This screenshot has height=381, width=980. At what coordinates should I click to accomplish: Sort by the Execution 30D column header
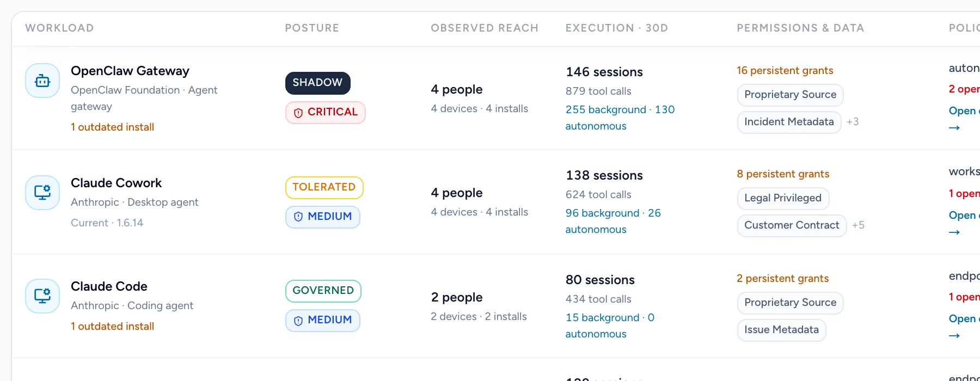[616, 28]
